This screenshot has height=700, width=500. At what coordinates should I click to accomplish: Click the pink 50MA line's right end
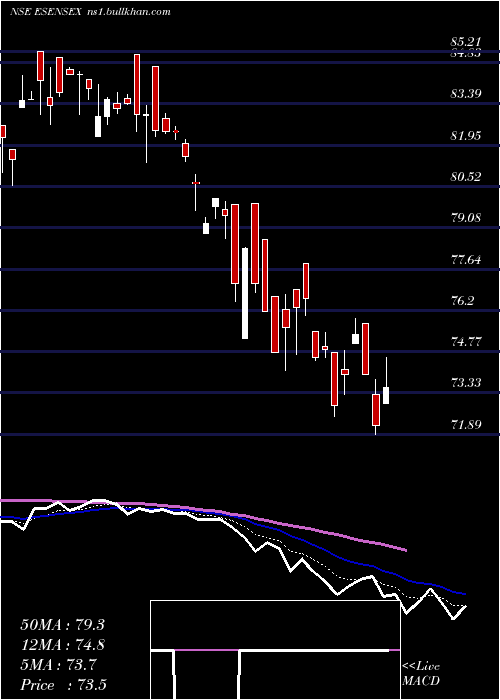pyautogui.click(x=405, y=550)
